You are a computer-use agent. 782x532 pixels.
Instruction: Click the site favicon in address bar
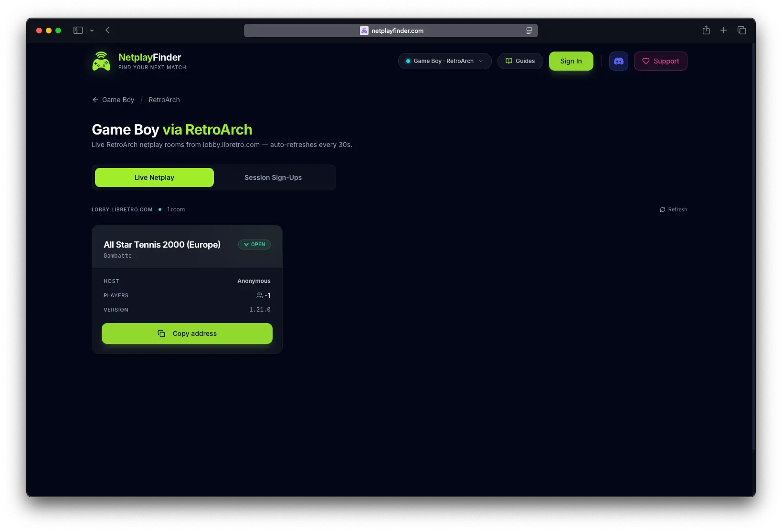pos(364,31)
